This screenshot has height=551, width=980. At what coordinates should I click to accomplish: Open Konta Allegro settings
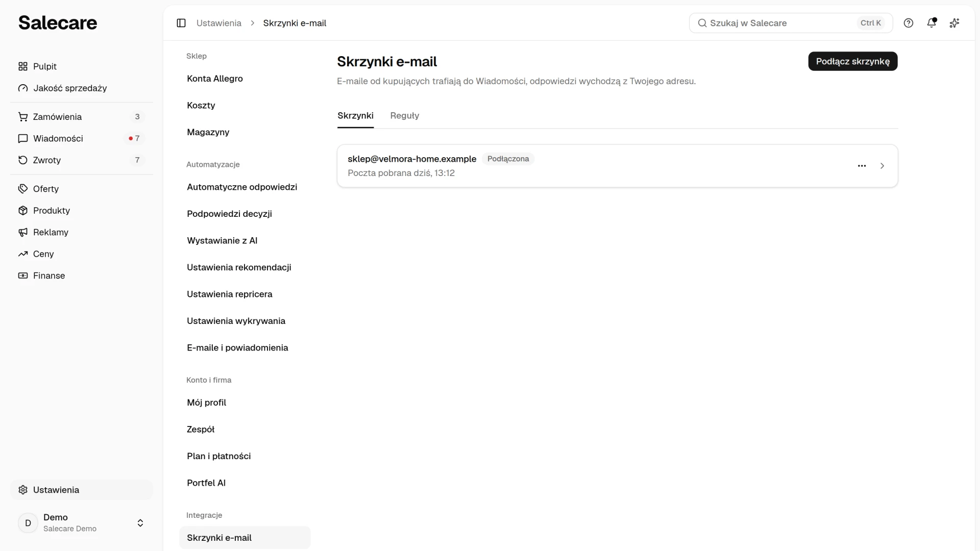tap(245, 79)
